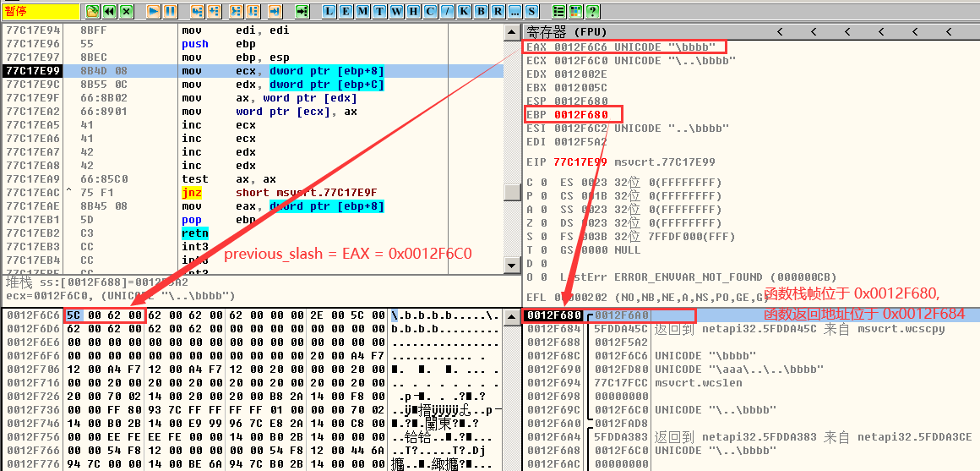Click the 寄存器 (FPU) registers header
Viewport: 980px width, 471px height.
(564, 32)
